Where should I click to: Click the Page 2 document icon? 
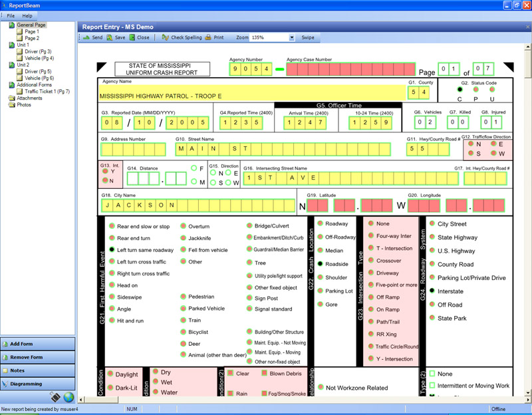coord(20,38)
